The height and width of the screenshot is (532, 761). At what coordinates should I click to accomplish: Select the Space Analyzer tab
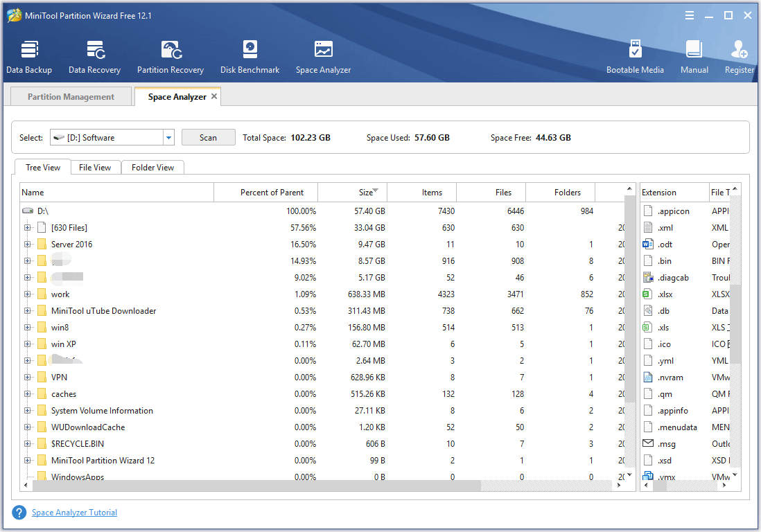point(177,96)
